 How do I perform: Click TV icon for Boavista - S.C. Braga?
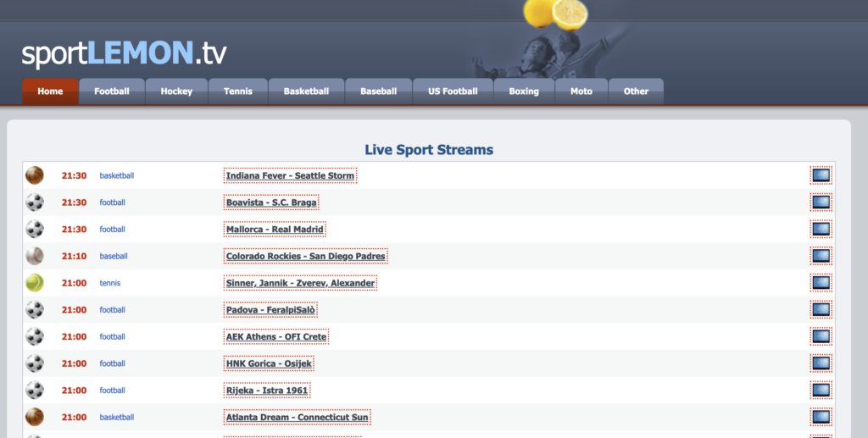coord(821,202)
